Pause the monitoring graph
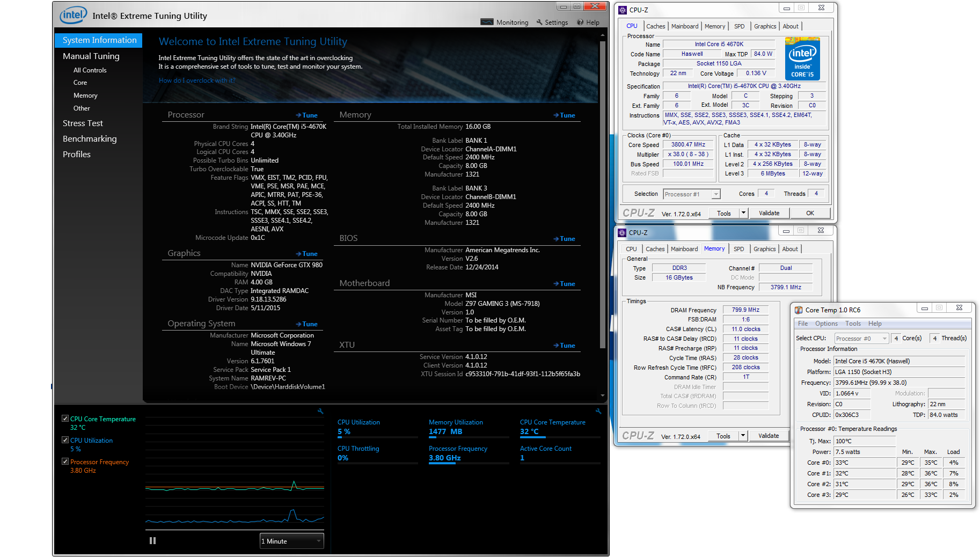This screenshot has width=980, height=557. [x=152, y=541]
